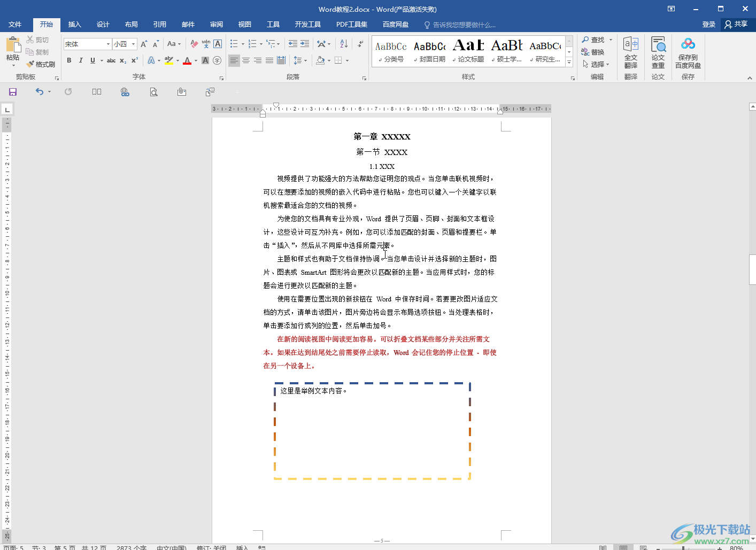Viewport: 756px width, 550px height.
Task: Click the Paste (粘贴) clipboard icon
Action: 13,44
